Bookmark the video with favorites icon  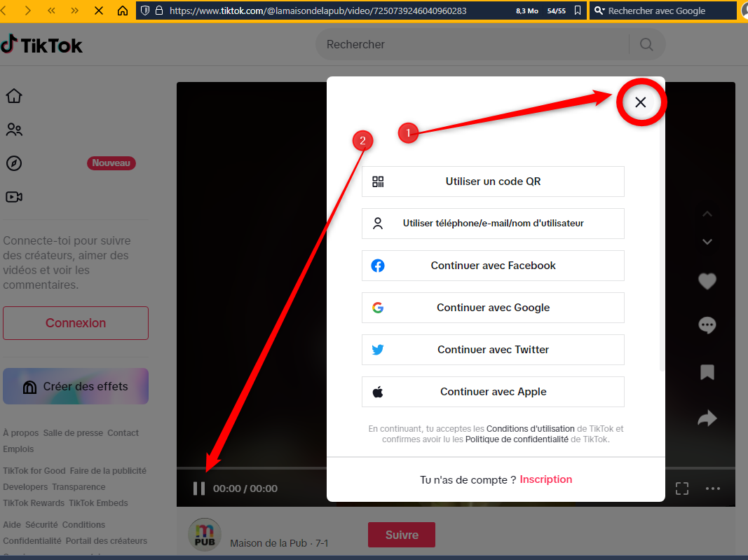coord(707,372)
